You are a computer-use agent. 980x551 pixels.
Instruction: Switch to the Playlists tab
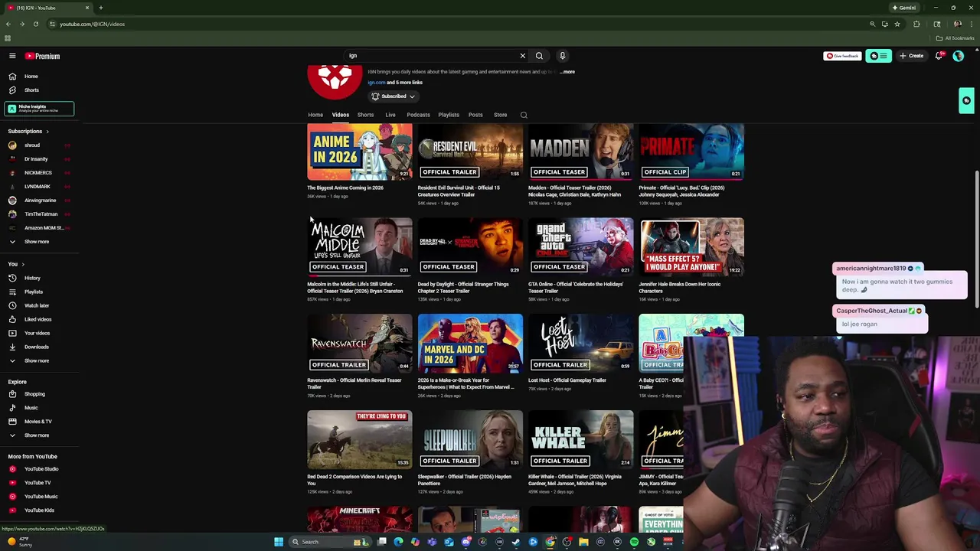tap(449, 115)
